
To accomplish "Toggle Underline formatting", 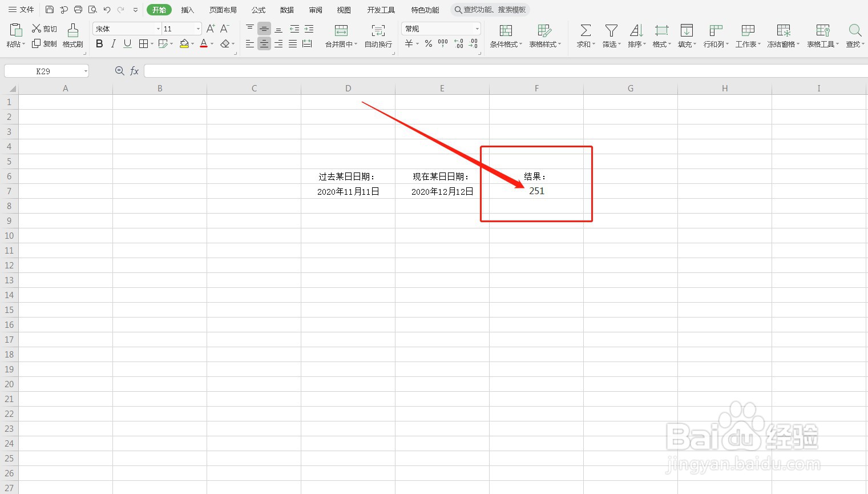I will coord(127,43).
